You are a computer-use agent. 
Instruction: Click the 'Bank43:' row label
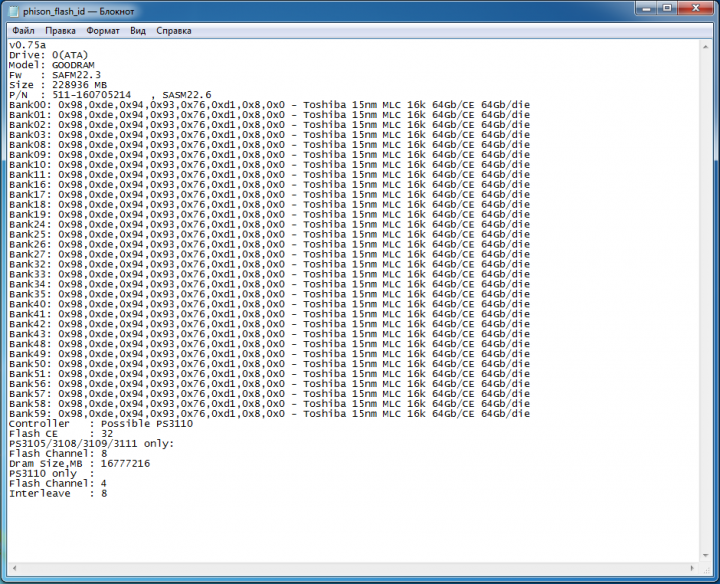(x=30, y=334)
